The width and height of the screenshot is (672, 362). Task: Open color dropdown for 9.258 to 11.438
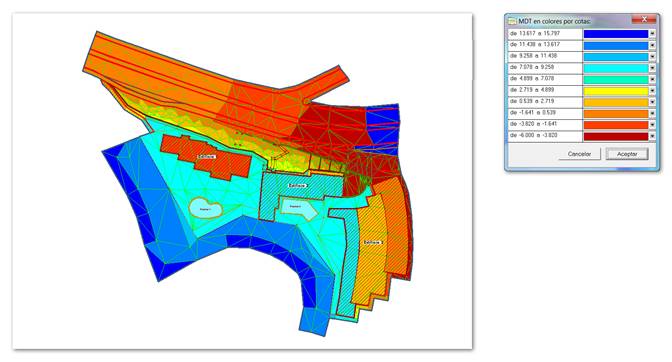(652, 57)
